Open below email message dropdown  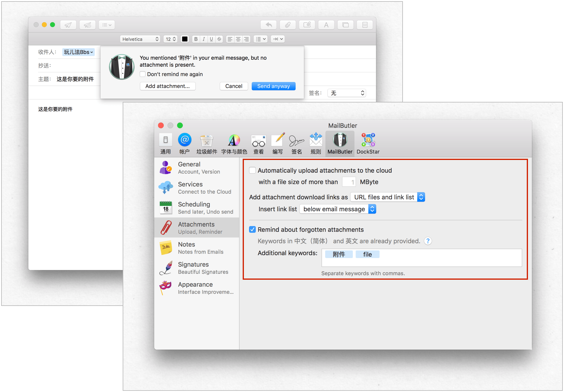pos(338,209)
